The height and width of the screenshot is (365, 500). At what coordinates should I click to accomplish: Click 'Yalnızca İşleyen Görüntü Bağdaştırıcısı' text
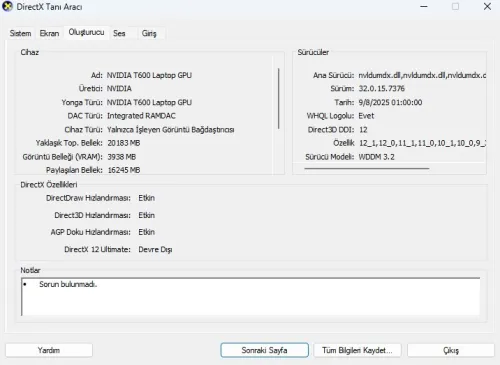(170, 130)
